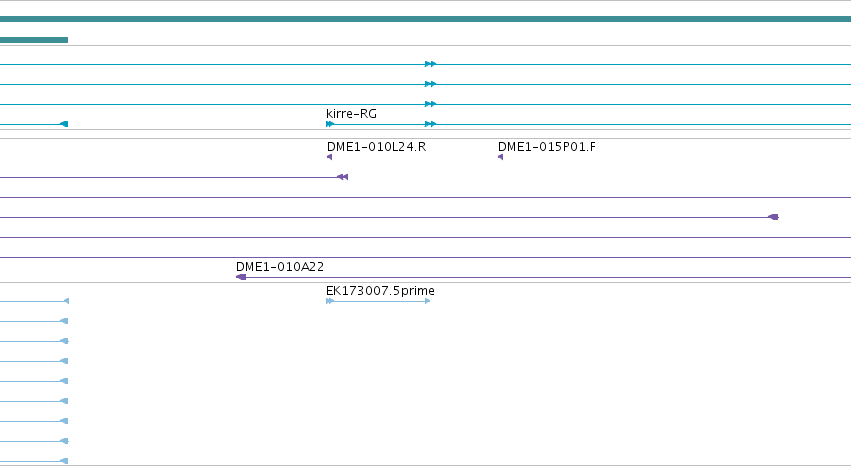This screenshot has width=851, height=466.
Task: Select the DME1-010L24.R feature label
Action: pyautogui.click(x=376, y=147)
